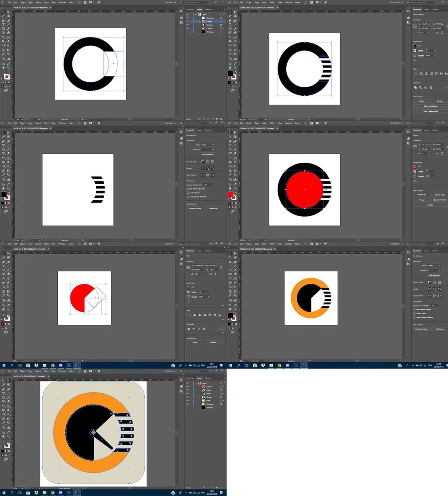Image resolution: width=448 pixels, height=496 pixels.
Task: Open zoom level dropdown in beige-icon window
Action: (x=22, y=488)
